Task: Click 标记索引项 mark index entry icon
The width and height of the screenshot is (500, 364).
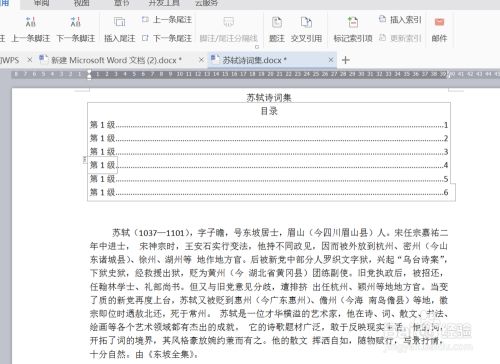Action: coord(353,22)
